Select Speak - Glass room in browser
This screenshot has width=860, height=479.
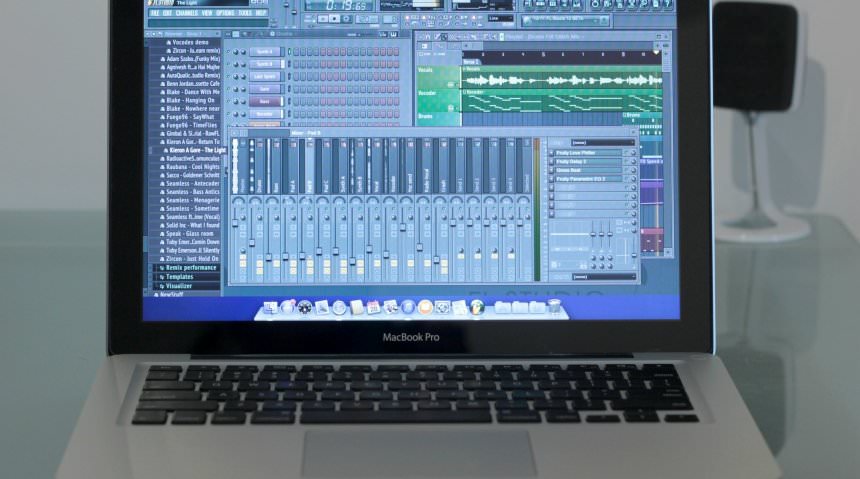point(190,233)
